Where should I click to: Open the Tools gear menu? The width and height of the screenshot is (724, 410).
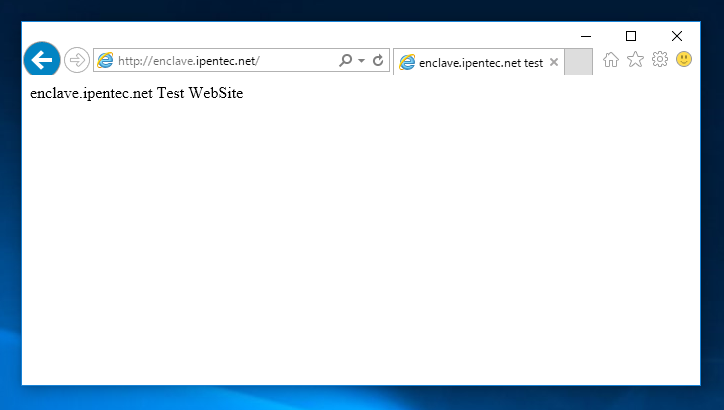660,59
